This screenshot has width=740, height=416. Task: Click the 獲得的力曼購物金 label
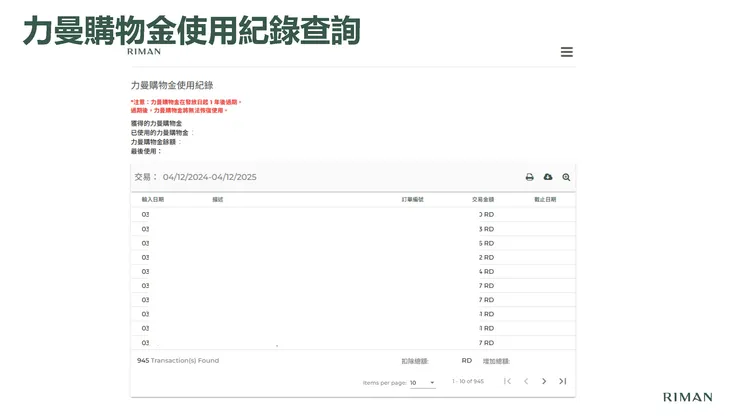click(156, 123)
